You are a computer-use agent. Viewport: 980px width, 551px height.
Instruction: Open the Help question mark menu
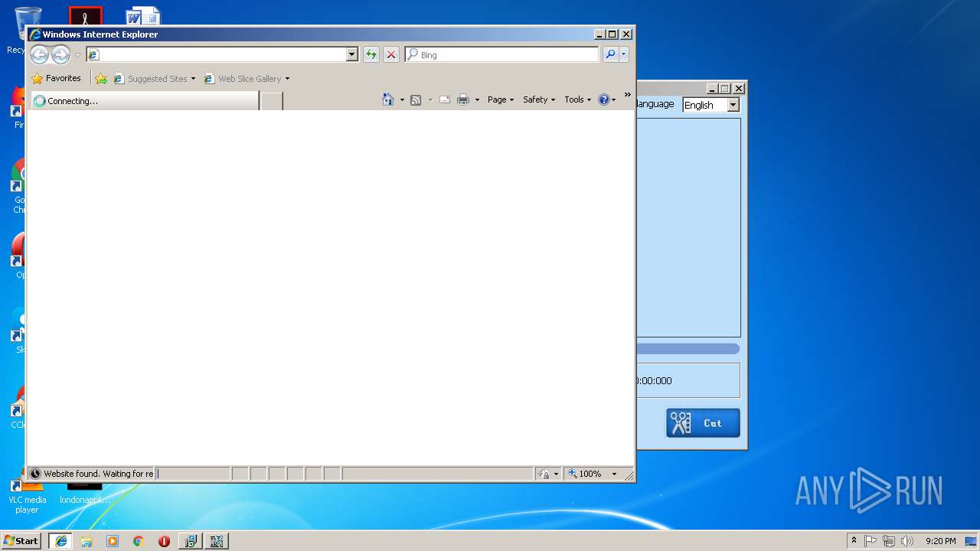tap(607, 99)
